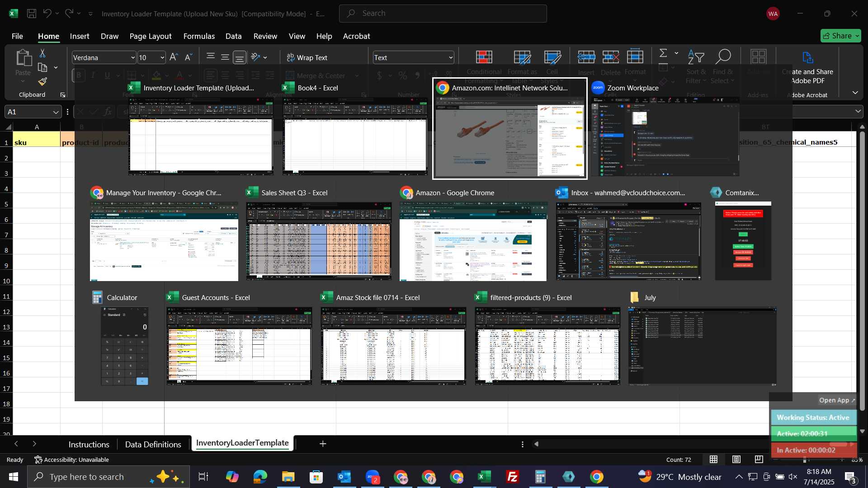Image resolution: width=868 pixels, height=488 pixels.
Task: Click the Copy icon in Clipboard group
Action: tap(42, 68)
